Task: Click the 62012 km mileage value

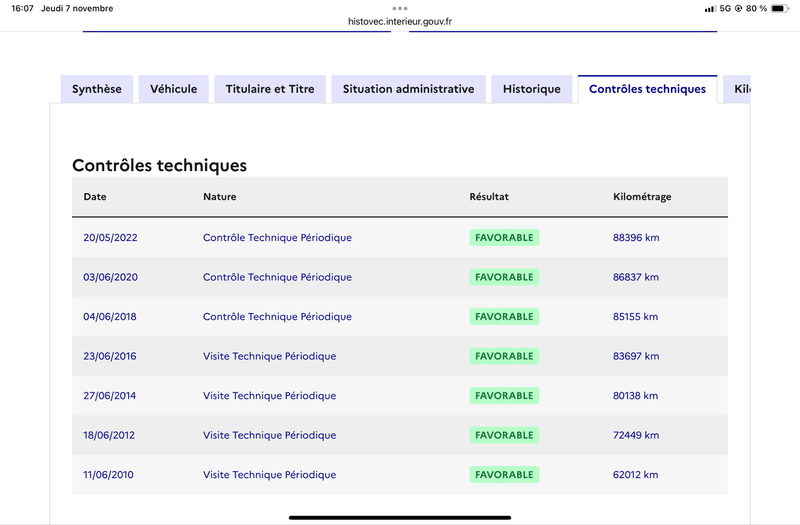Action: point(635,475)
